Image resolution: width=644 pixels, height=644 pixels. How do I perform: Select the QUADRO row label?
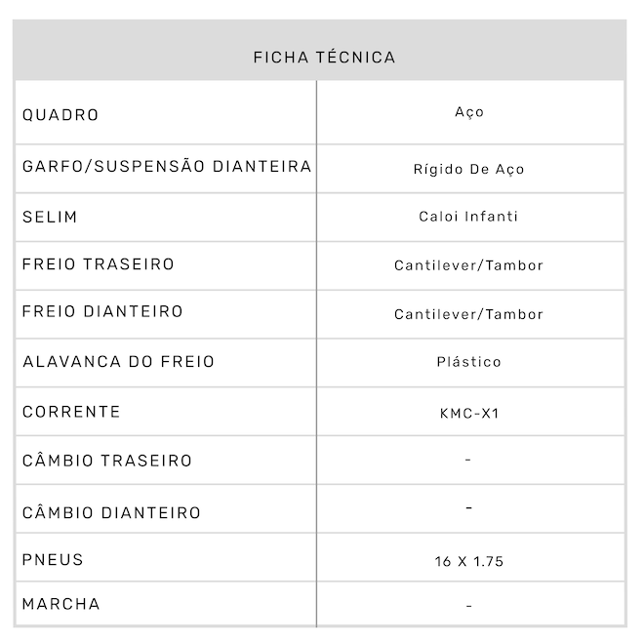[60, 115]
